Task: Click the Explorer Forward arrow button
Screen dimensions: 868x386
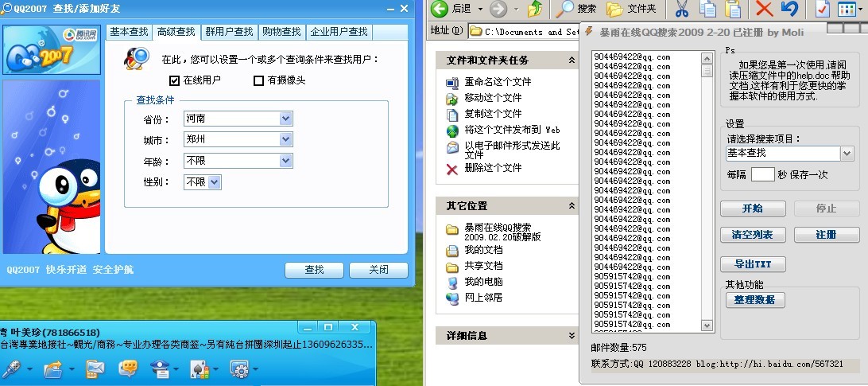Action: [498, 8]
